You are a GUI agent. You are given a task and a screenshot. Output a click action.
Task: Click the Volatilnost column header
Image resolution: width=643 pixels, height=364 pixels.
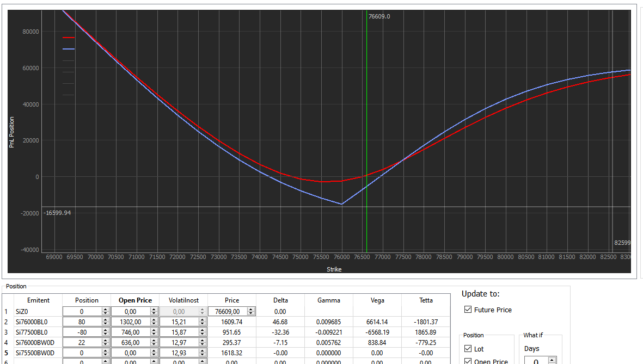click(183, 300)
